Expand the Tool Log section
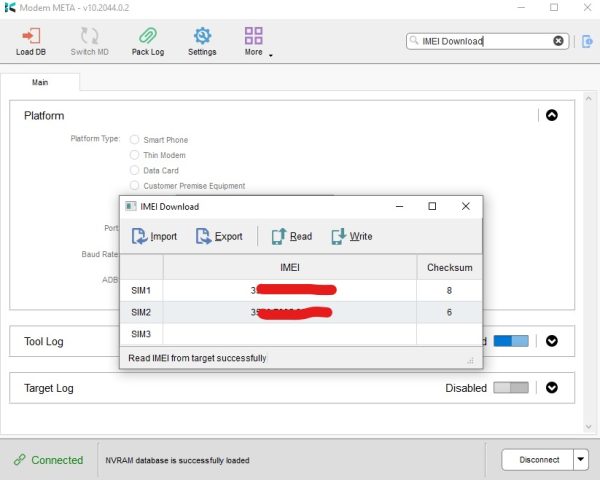The width and height of the screenshot is (600, 480). pos(551,341)
